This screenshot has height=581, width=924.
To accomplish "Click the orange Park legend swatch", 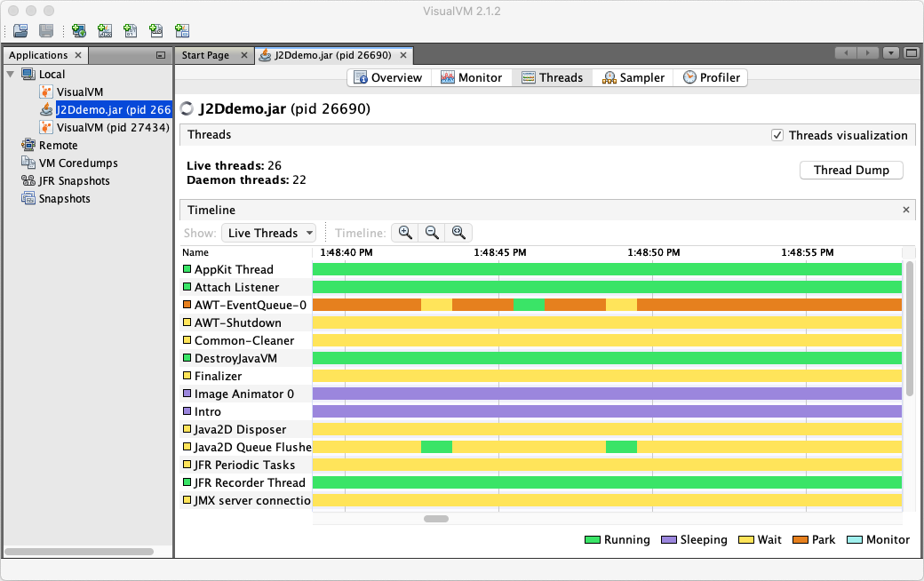I will point(801,540).
